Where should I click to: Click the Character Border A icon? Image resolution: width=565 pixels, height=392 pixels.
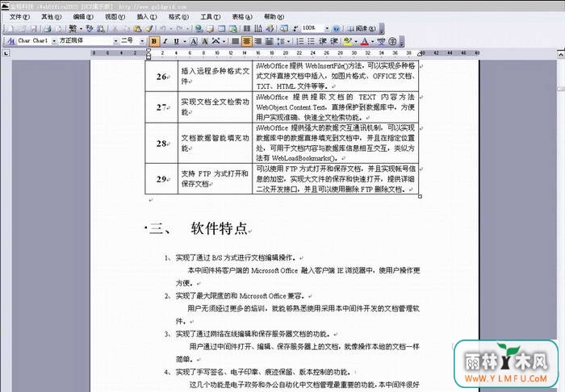[194, 41]
